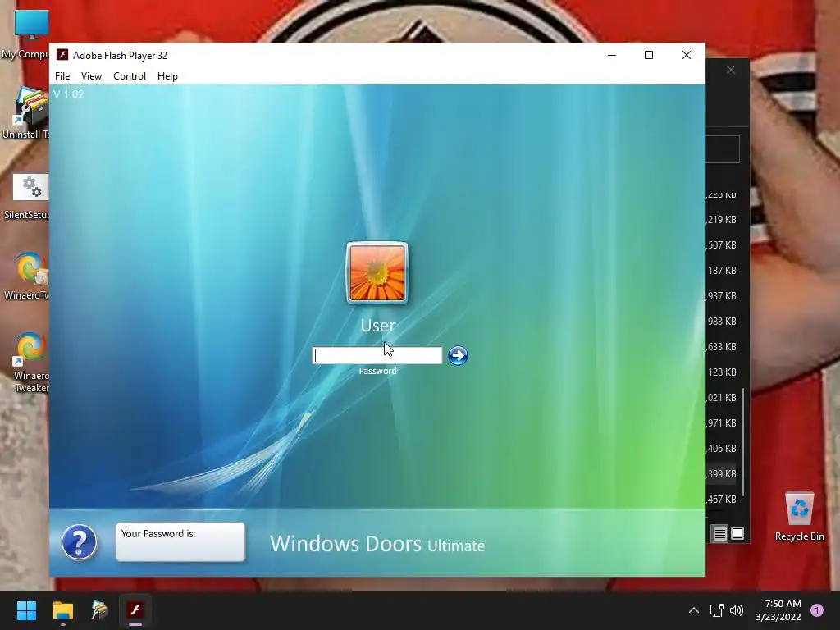This screenshot has width=840, height=630.
Task: Close the dark background window
Action: click(x=731, y=71)
